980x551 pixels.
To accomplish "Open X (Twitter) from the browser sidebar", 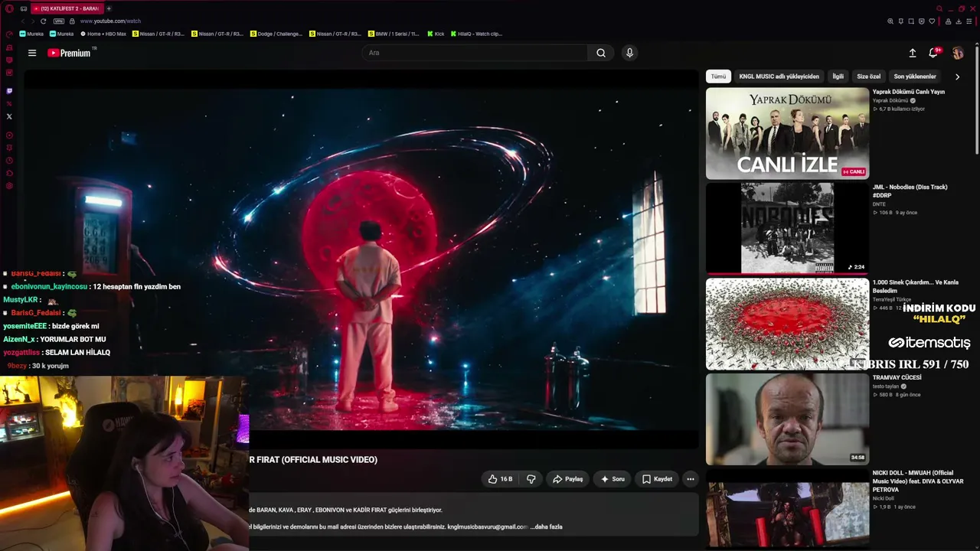I will 9,116.
